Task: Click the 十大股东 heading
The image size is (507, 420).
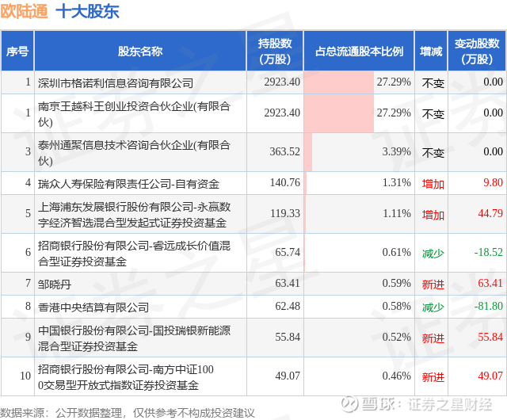Action: (88, 11)
